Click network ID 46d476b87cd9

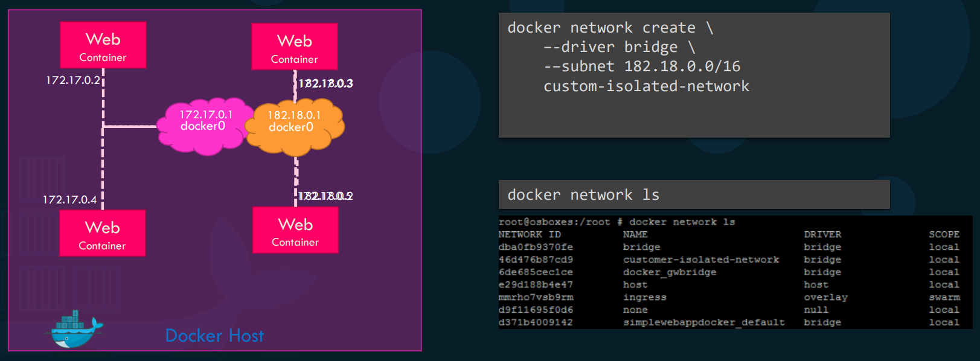click(x=536, y=260)
